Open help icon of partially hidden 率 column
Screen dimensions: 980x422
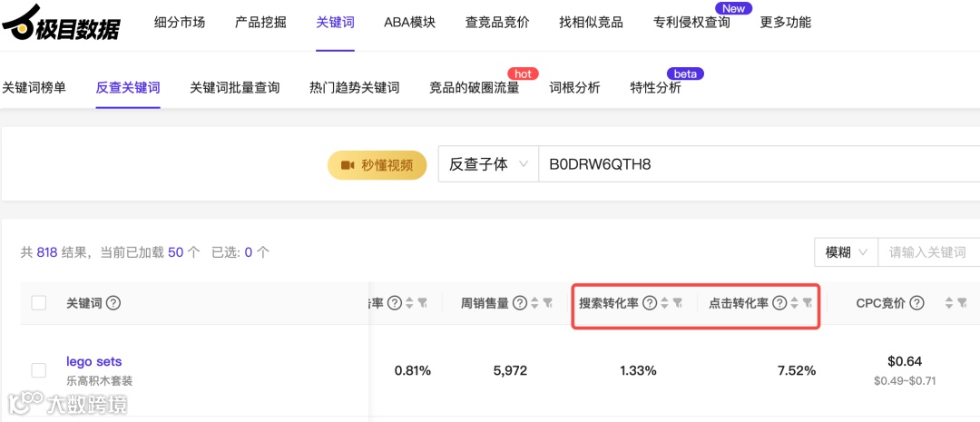(395, 303)
